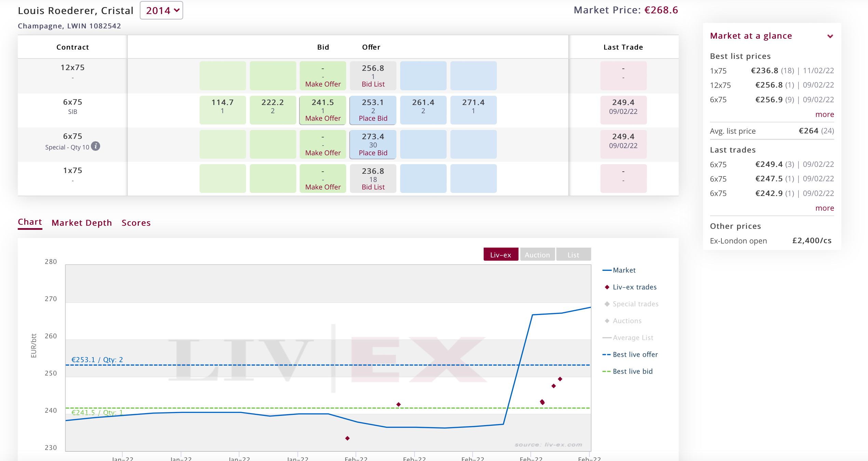
Task: Switch chart to Auction data
Action: click(537, 255)
